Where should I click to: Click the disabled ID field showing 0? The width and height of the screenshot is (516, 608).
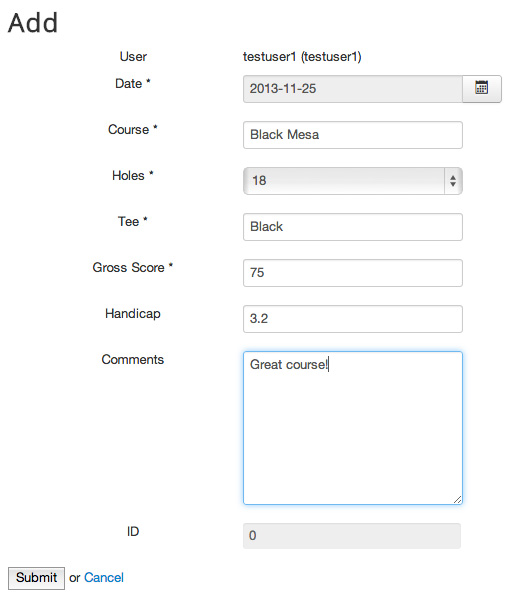[x=352, y=536]
